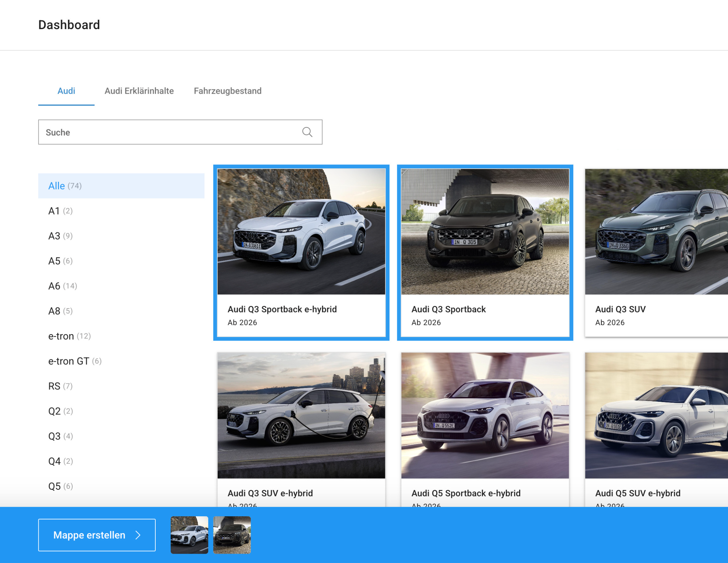728x563 pixels.
Task: Click the white Q3 thumbnail in bottom bar
Action: tap(189, 535)
